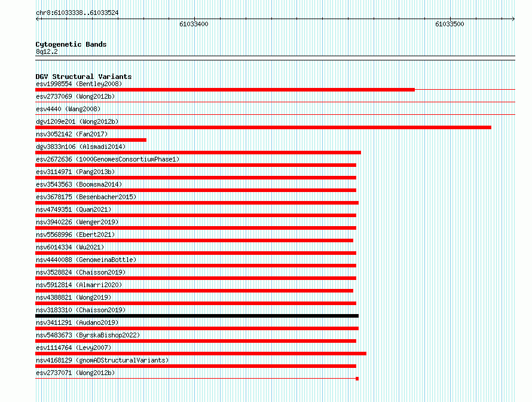Select the esv1114764 red variant bar
Screen dimensions: 532x402
coord(201,354)
